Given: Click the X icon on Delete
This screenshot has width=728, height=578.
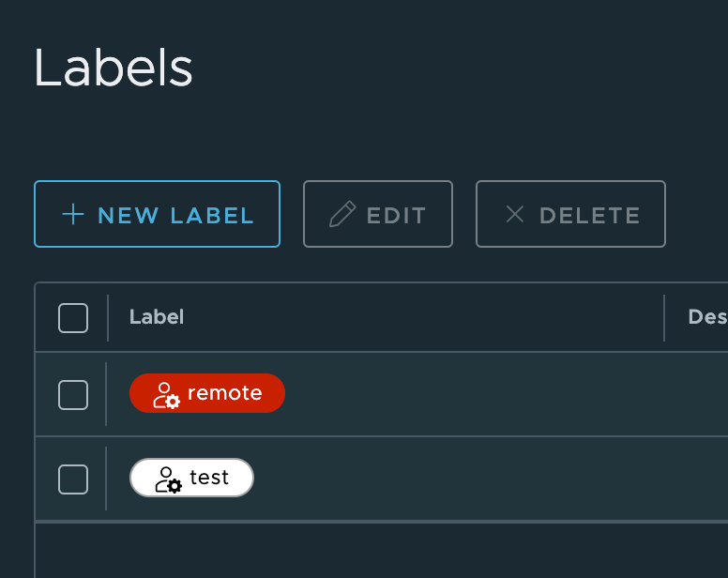Looking at the screenshot, I should coord(515,214).
